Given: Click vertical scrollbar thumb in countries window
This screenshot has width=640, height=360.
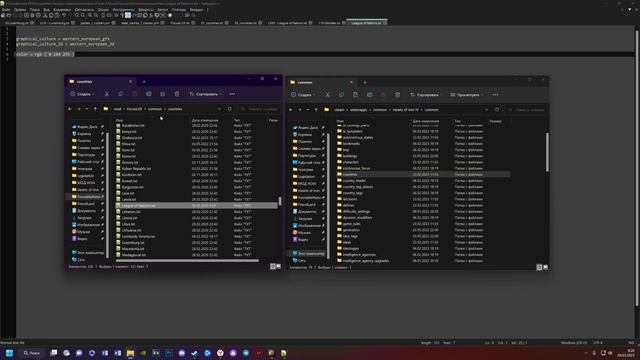Looking at the screenshot, I should [x=280, y=201].
